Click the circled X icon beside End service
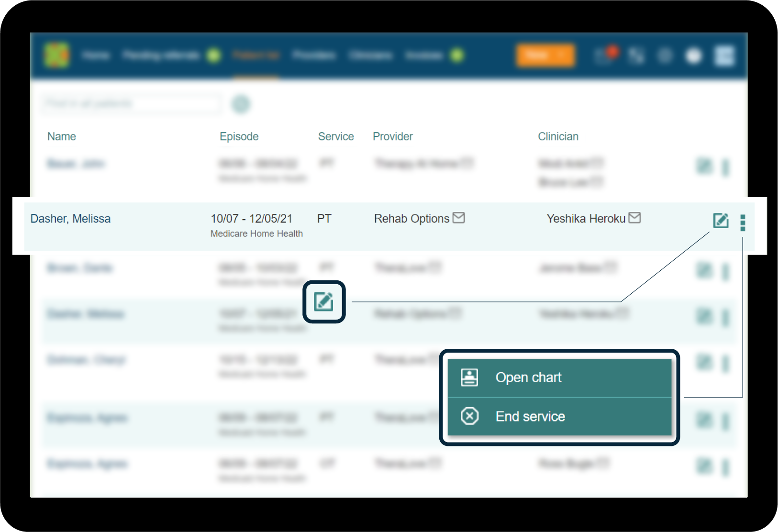The width and height of the screenshot is (778, 532). [x=469, y=416]
